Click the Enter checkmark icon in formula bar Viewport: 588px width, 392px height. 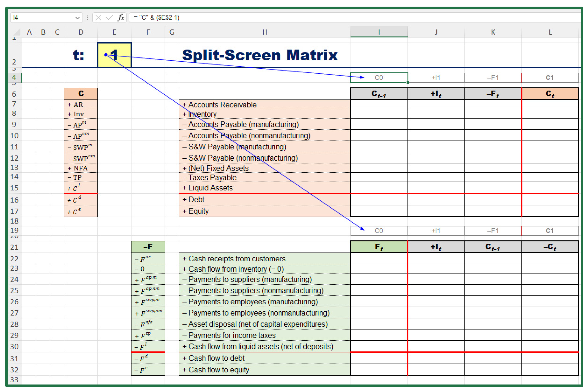click(x=109, y=18)
